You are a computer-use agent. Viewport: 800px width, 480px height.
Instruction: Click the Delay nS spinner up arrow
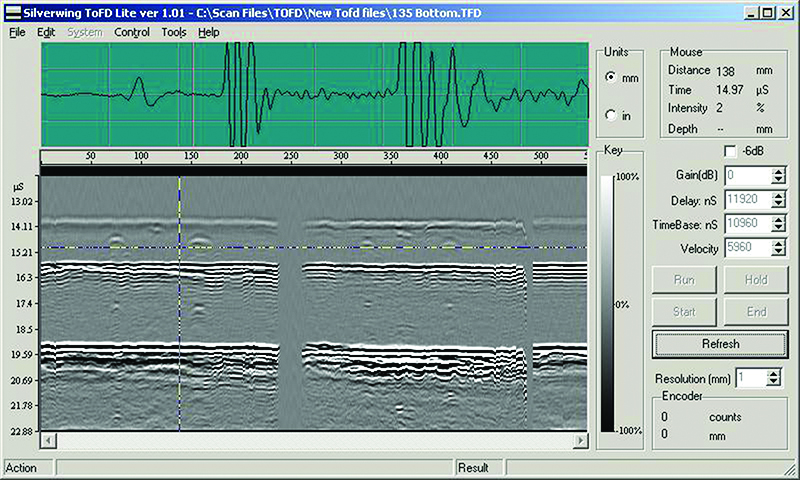778,195
